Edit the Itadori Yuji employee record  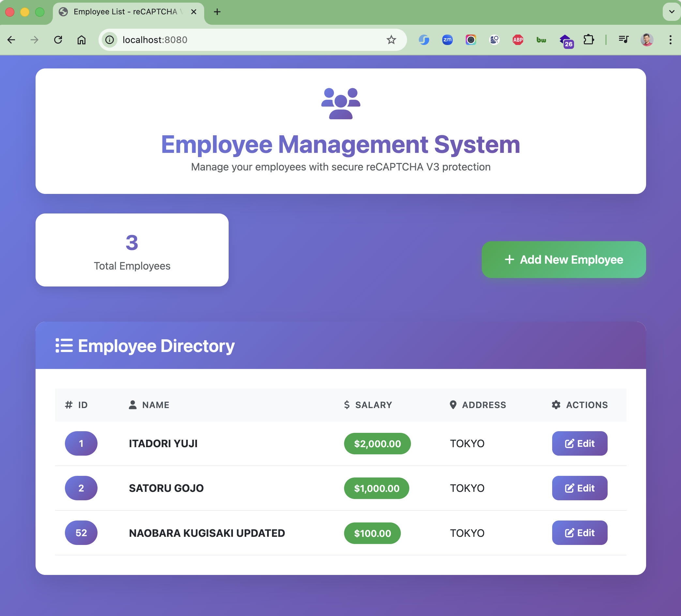[x=579, y=443]
